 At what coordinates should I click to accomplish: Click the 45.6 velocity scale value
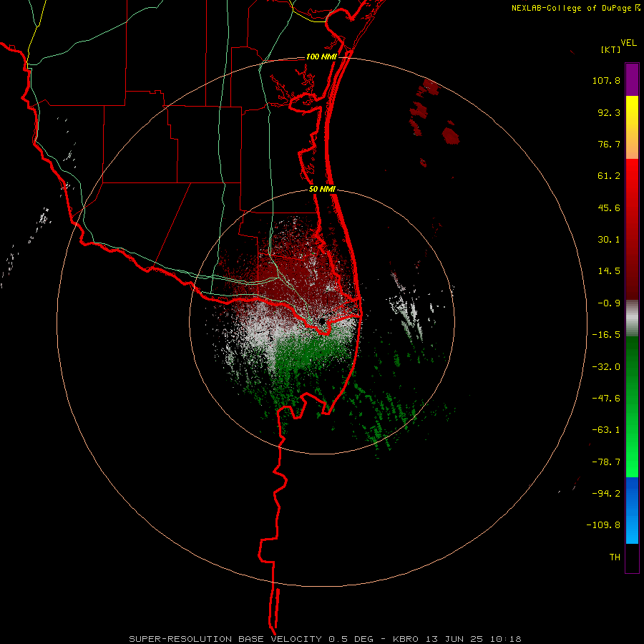[609, 208]
